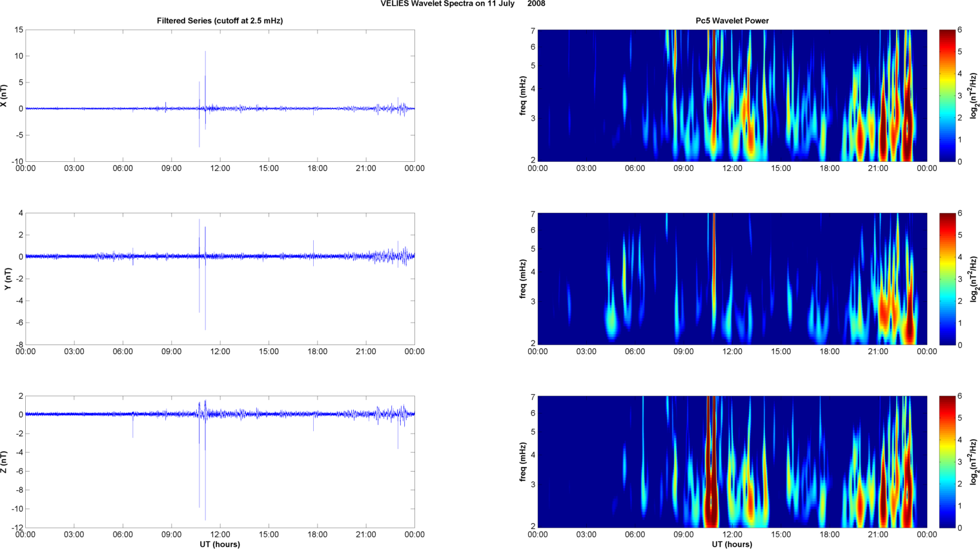Click the "-12" tick on the Z (nT) axis
This screenshot has width=980, height=549.
[17, 528]
